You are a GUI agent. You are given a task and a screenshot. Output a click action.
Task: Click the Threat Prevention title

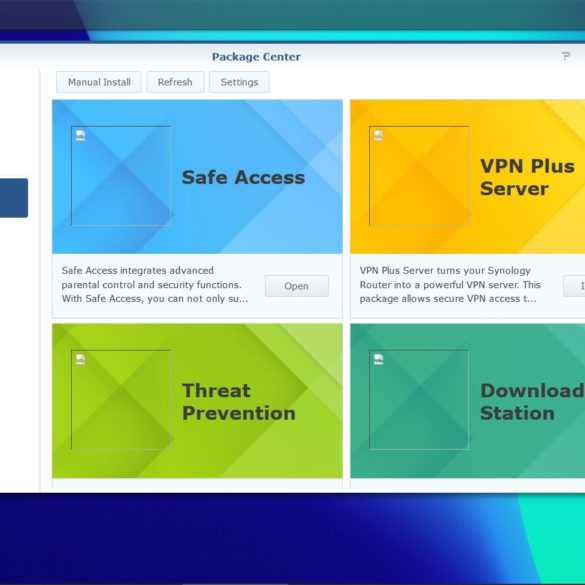click(239, 402)
